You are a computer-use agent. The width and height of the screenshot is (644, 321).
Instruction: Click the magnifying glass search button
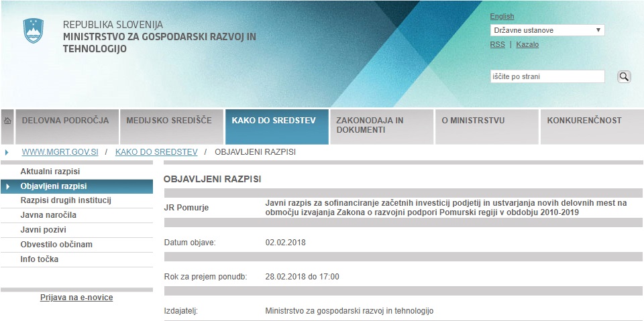pyautogui.click(x=624, y=76)
